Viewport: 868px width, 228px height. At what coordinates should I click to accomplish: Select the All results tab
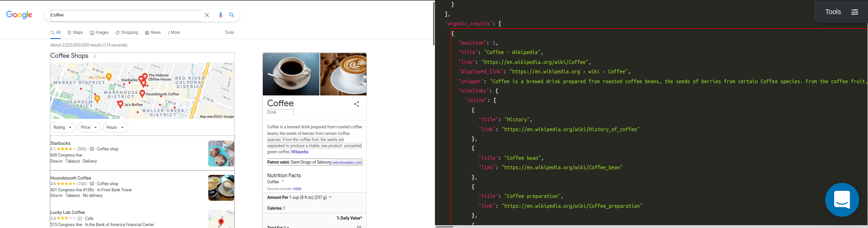click(x=55, y=32)
